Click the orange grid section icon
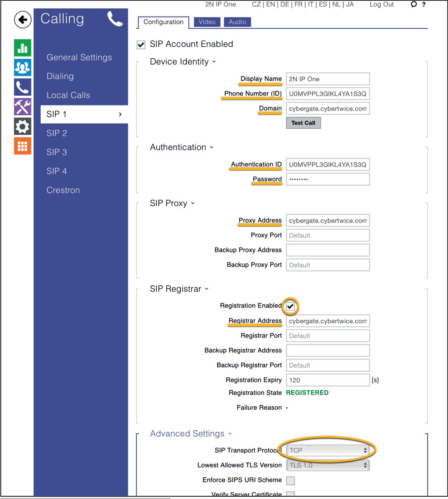Viewport: 448px width, 499px height. coord(23,145)
